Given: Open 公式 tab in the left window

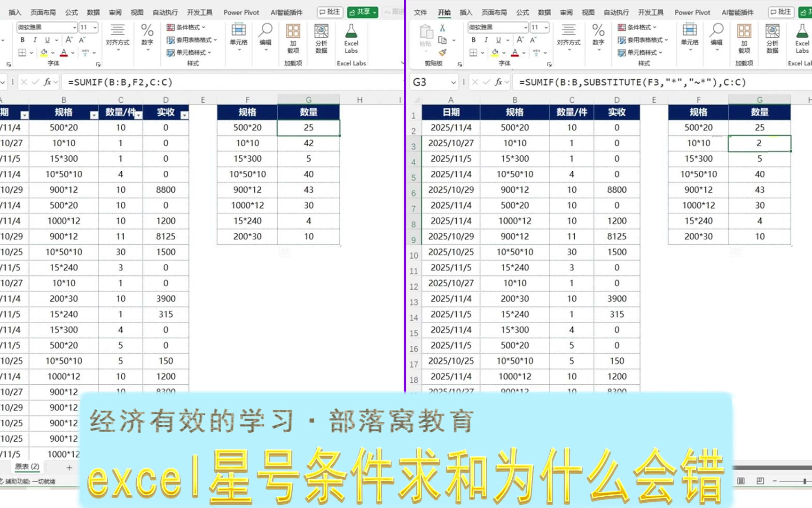Looking at the screenshot, I should tap(71, 12).
